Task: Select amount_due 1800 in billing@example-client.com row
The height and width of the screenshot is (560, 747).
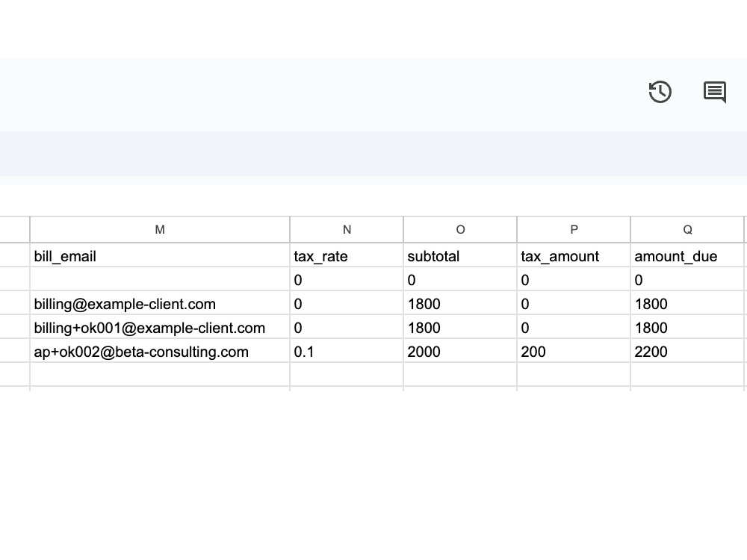Action: 687,303
